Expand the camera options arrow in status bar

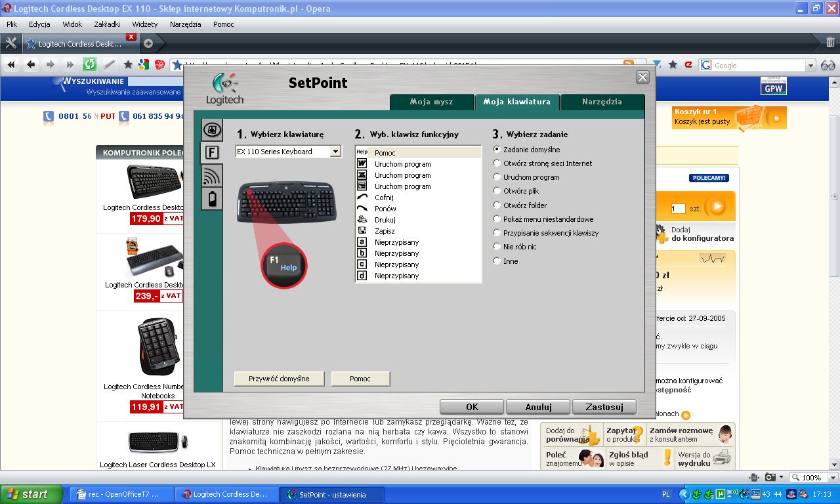(781, 478)
